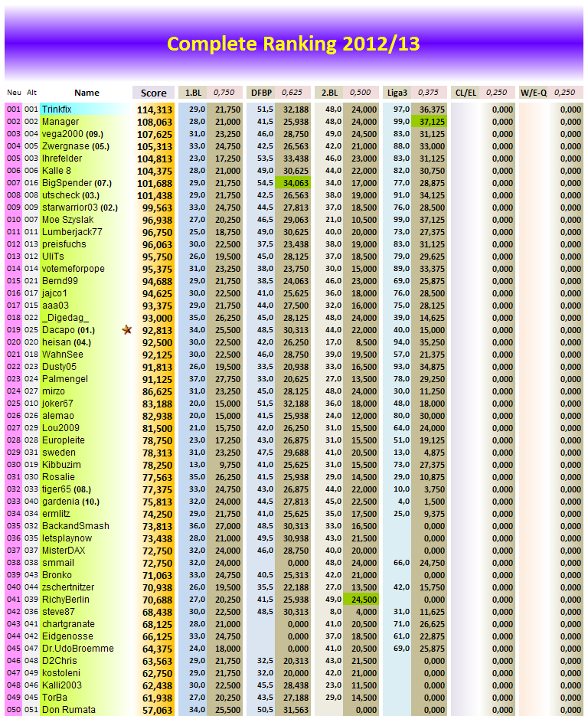Select the name BackandSmash
This screenshot has height=716, width=588.
click(x=76, y=526)
